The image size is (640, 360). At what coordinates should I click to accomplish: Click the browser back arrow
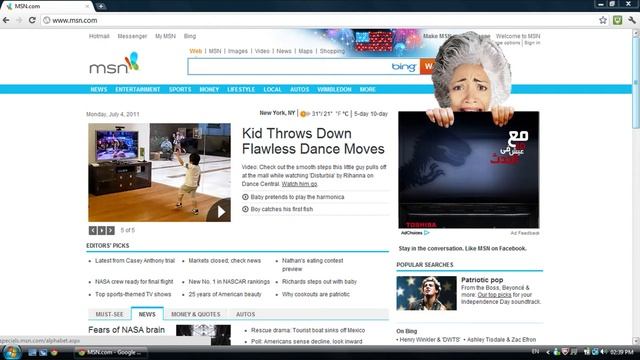pyautogui.click(x=6, y=20)
